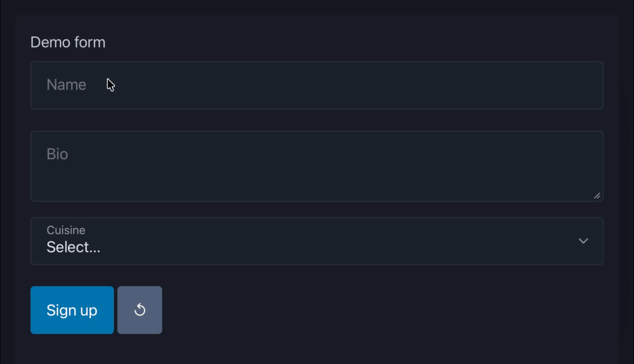Click the "Demo form" heading
634x364 pixels.
tap(68, 42)
